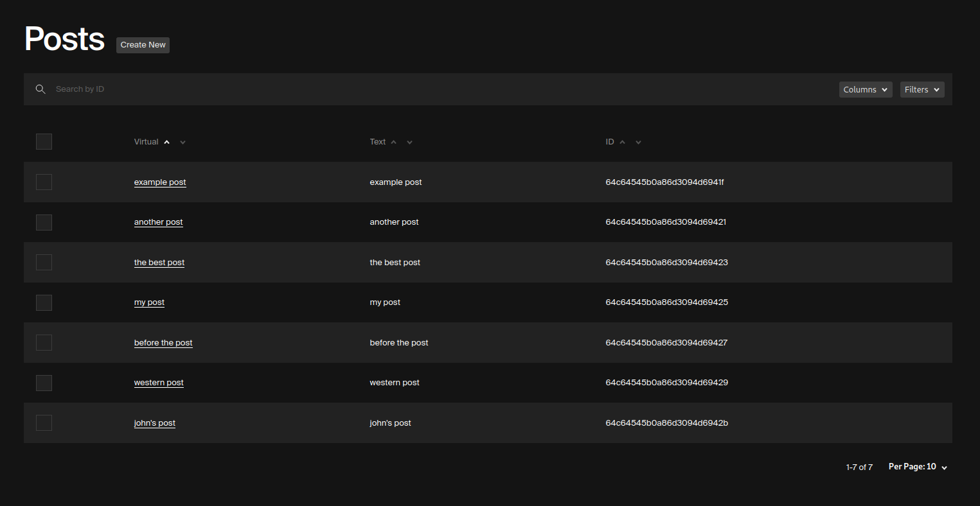The image size is (980, 506).
Task: Open the best post entry
Action: coord(159,262)
